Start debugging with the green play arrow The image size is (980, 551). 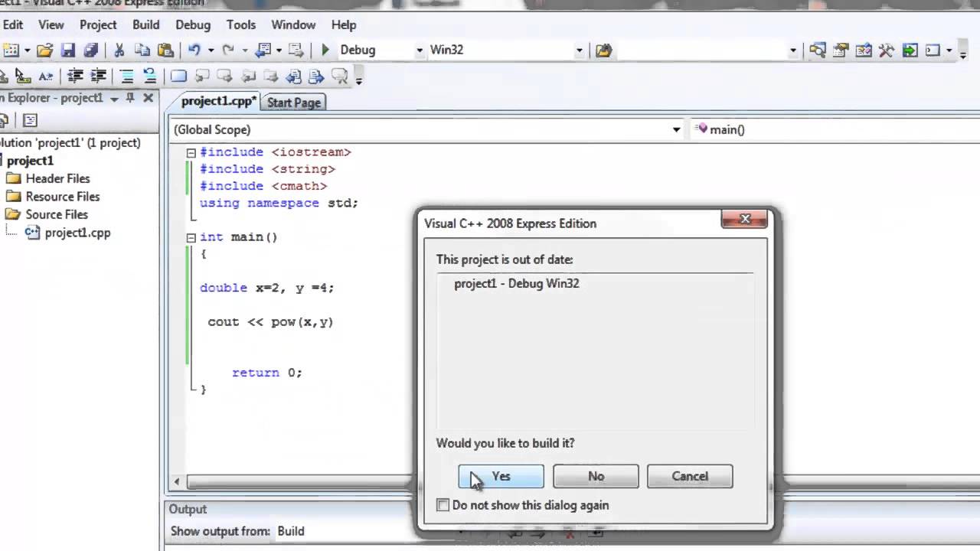pos(325,51)
